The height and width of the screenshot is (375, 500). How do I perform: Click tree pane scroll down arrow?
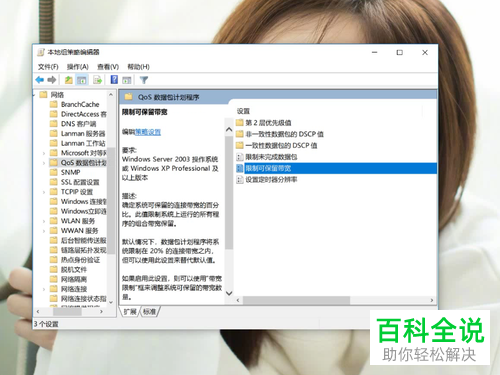tap(111, 302)
